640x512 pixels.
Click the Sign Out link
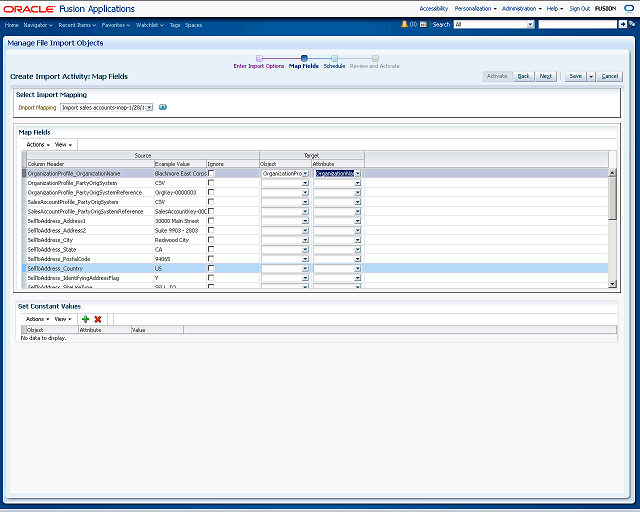[x=580, y=8]
